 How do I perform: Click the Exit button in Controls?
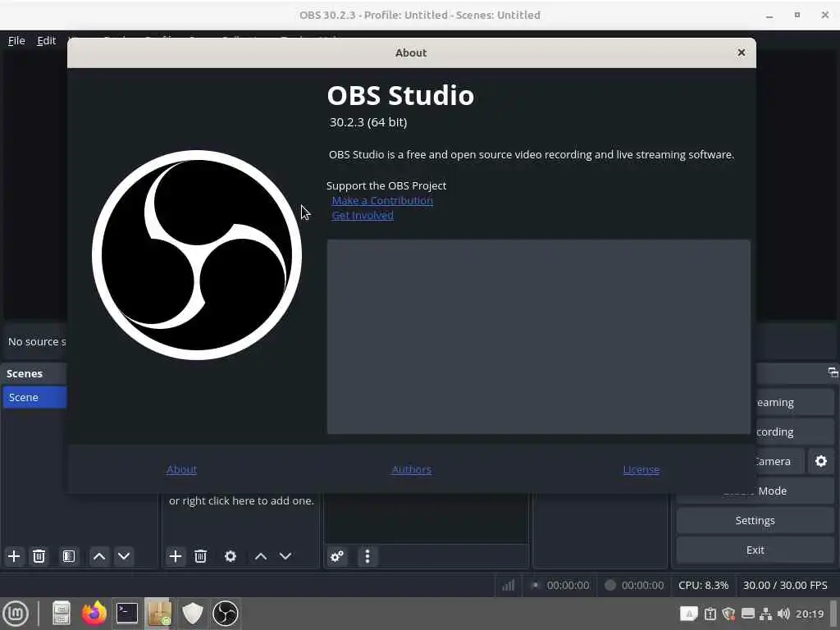coord(755,550)
